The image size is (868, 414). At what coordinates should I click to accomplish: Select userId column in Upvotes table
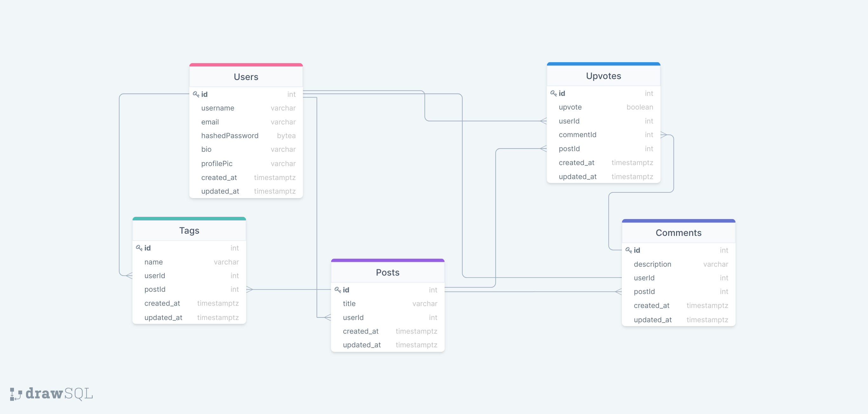603,121
